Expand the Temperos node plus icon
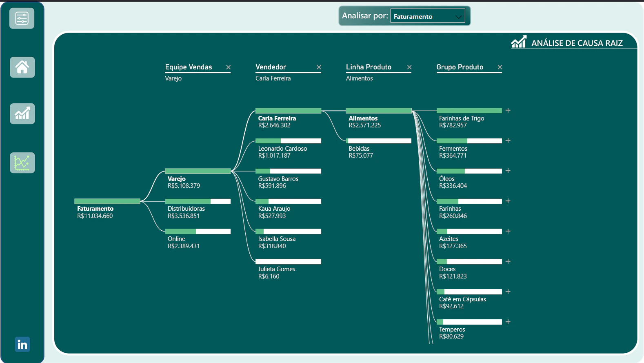 point(508,322)
